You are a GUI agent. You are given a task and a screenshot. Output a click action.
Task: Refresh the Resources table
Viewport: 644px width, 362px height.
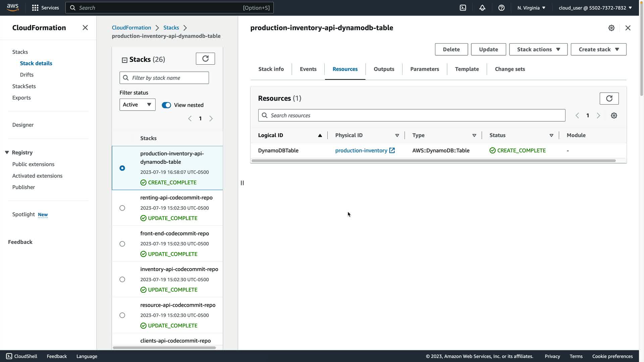click(609, 98)
